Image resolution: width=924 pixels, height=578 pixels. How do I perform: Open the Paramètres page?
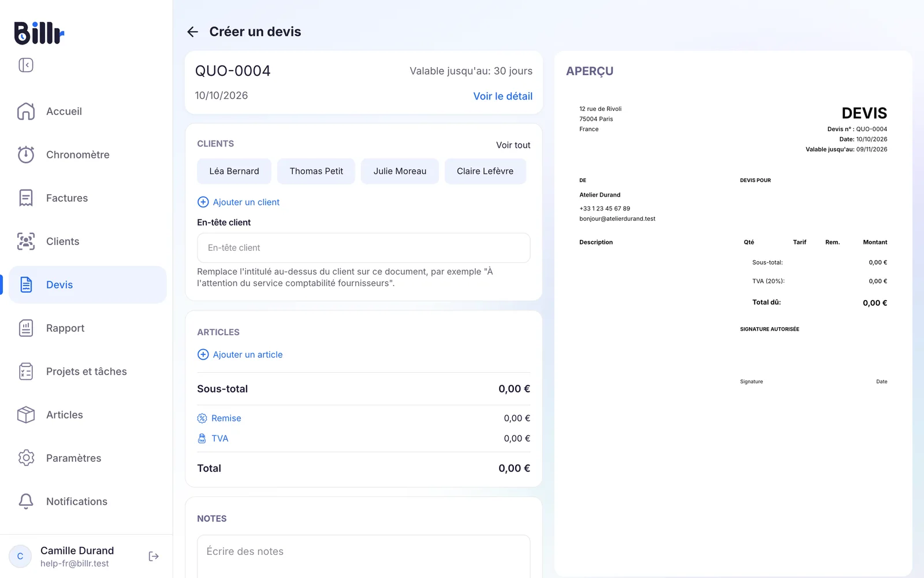pyautogui.click(x=88, y=458)
